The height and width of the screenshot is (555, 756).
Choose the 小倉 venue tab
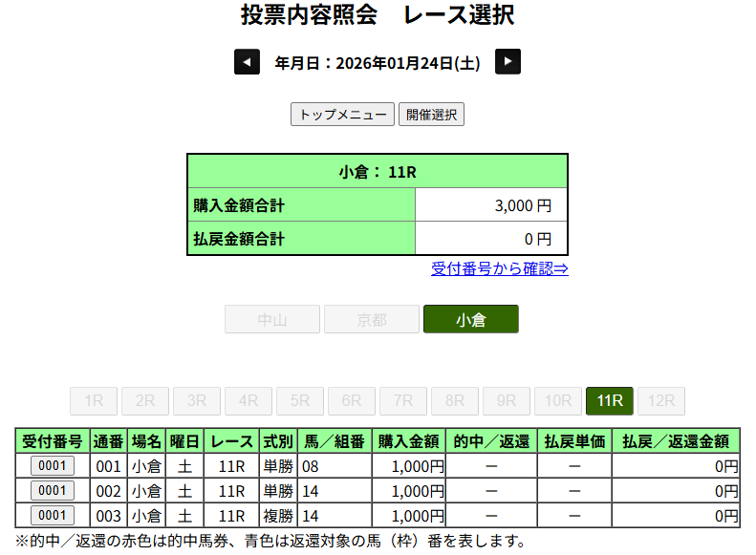[470, 320]
